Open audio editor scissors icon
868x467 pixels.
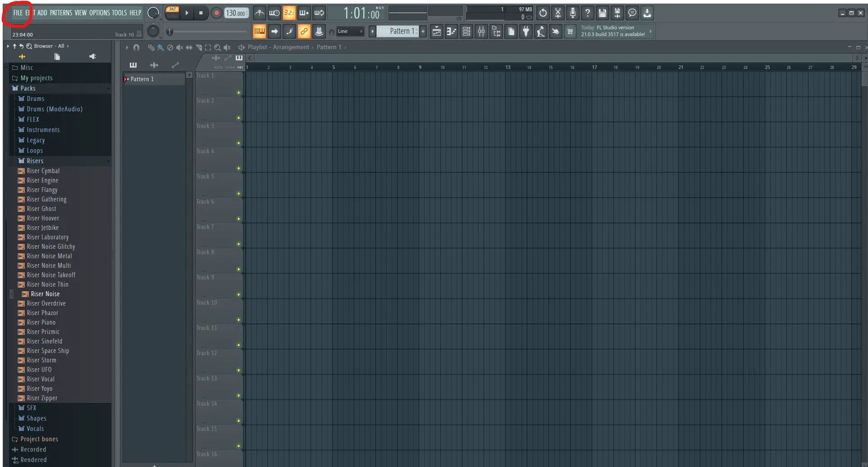coord(558,13)
